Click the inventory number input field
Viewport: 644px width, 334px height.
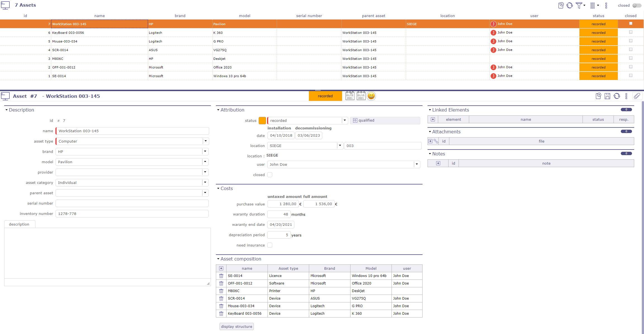point(132,214)
